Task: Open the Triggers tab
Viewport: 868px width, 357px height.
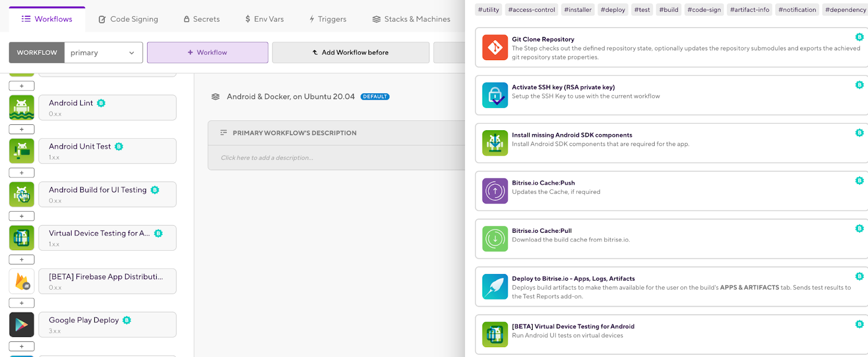Action: point(328,19)
